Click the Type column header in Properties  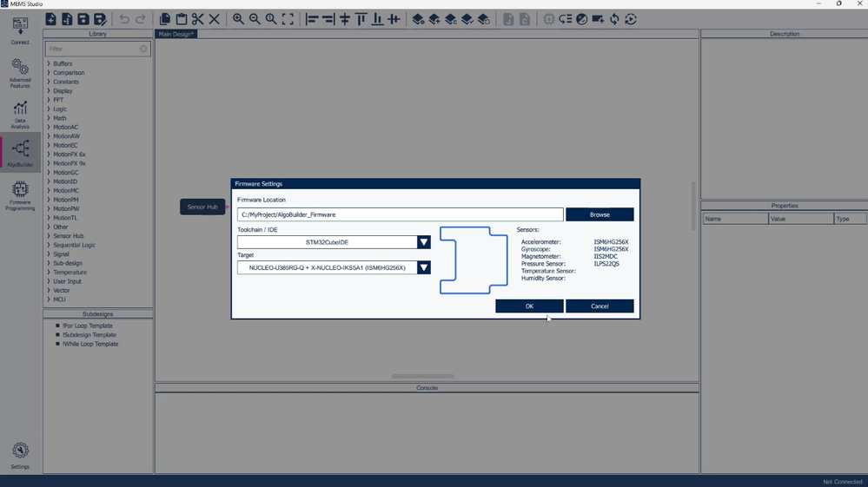click(x=851, y=219)
